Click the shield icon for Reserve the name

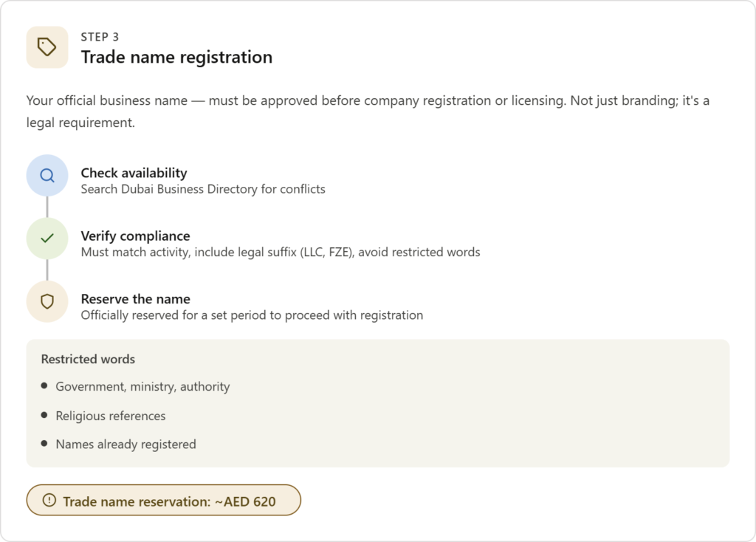[x=47, y=301]
